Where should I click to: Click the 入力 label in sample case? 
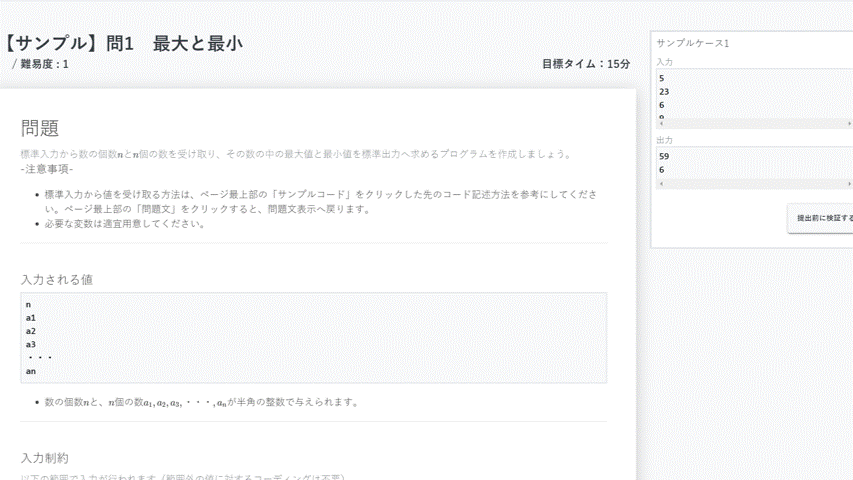click(664, 62)
